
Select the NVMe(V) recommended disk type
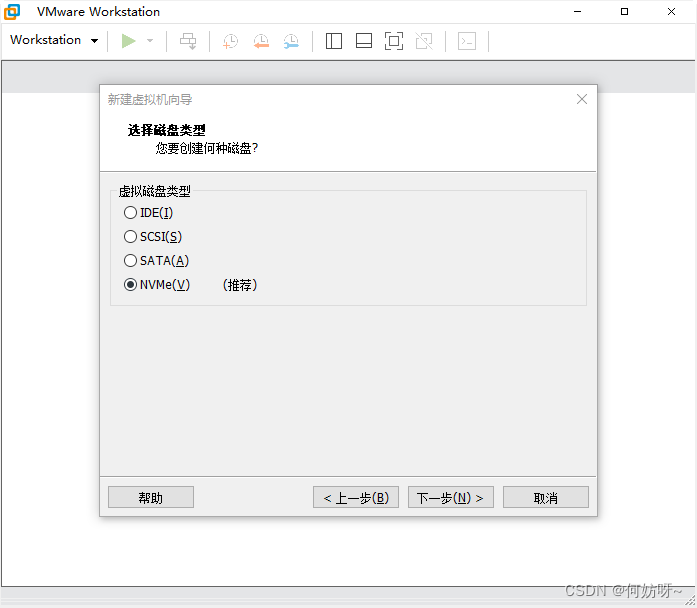click(x=156, y=285)
